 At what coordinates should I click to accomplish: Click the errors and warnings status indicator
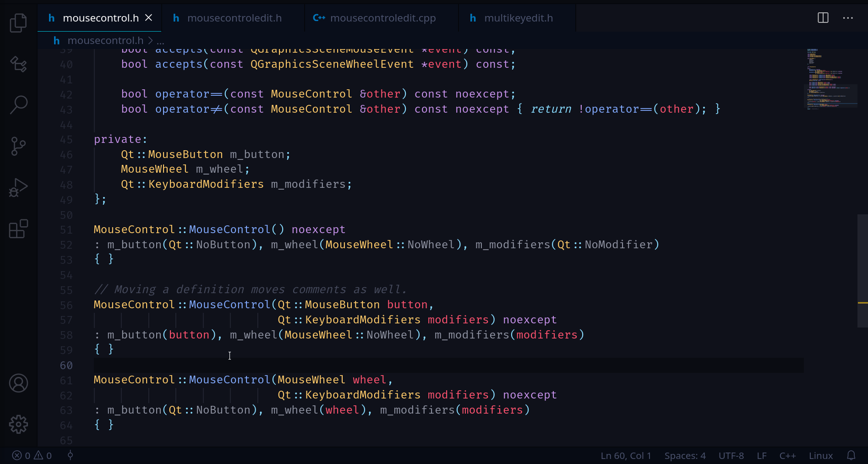(x=32, y=455)
